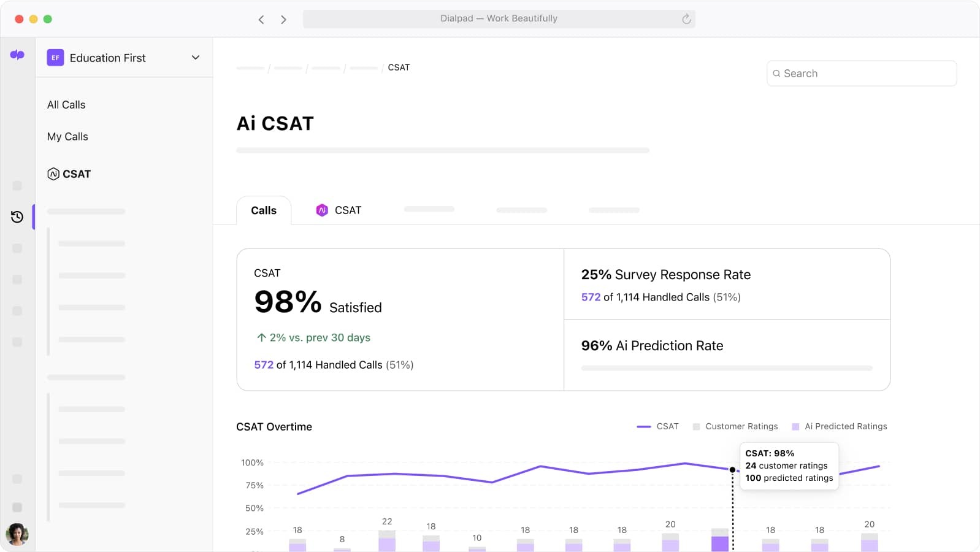Expand the Education First workspace dropdown
Image resolution: width=980 pixels, height=552 pixels.
[x=195, y=57]
